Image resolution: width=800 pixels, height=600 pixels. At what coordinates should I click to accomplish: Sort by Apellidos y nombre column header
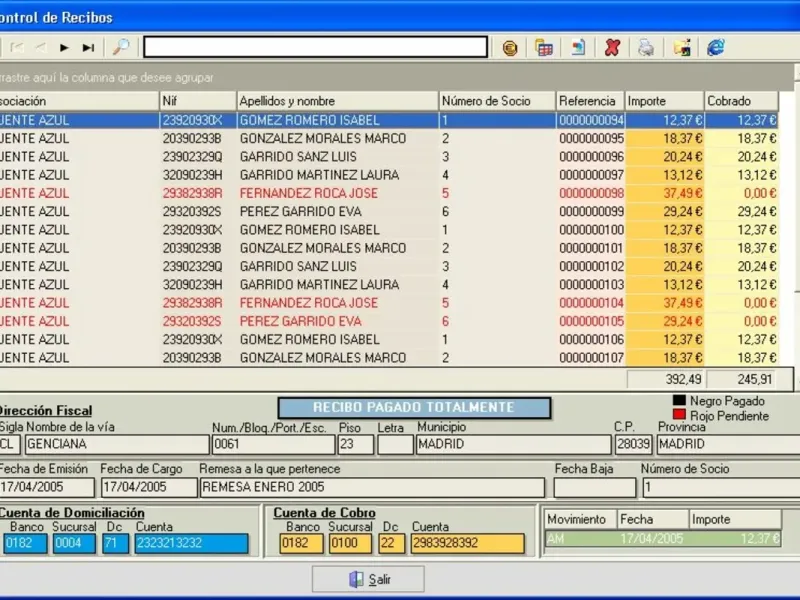click(337, 101)
